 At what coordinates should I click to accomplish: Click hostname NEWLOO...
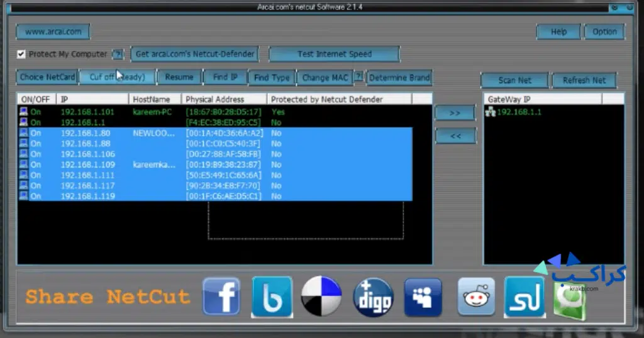tap(153, 133)
